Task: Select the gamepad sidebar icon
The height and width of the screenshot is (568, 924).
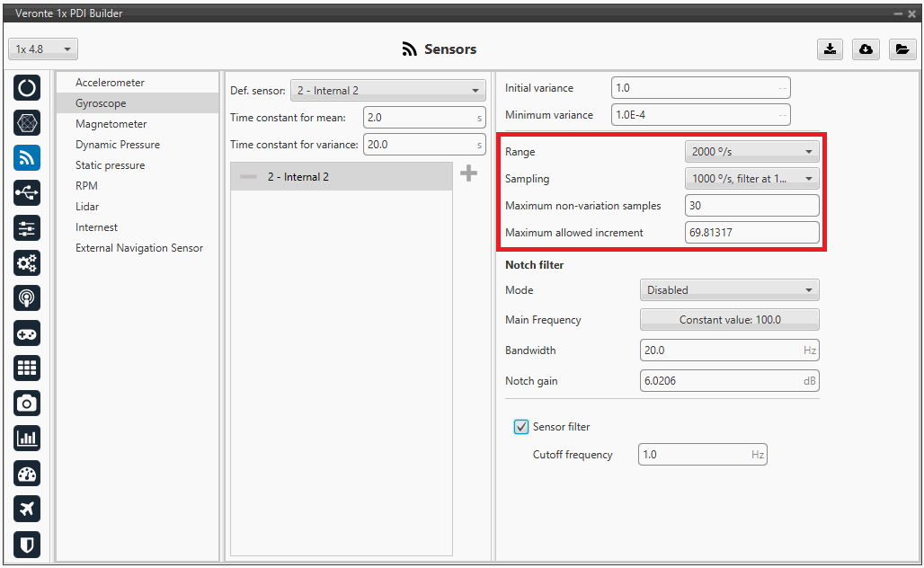Action: click(x=27, y=333)
